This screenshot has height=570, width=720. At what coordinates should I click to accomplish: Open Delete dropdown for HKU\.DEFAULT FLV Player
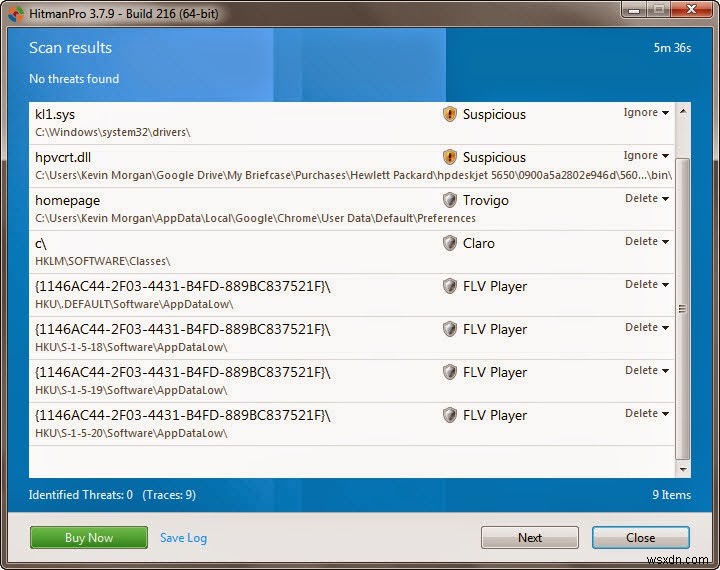[647, 284]
